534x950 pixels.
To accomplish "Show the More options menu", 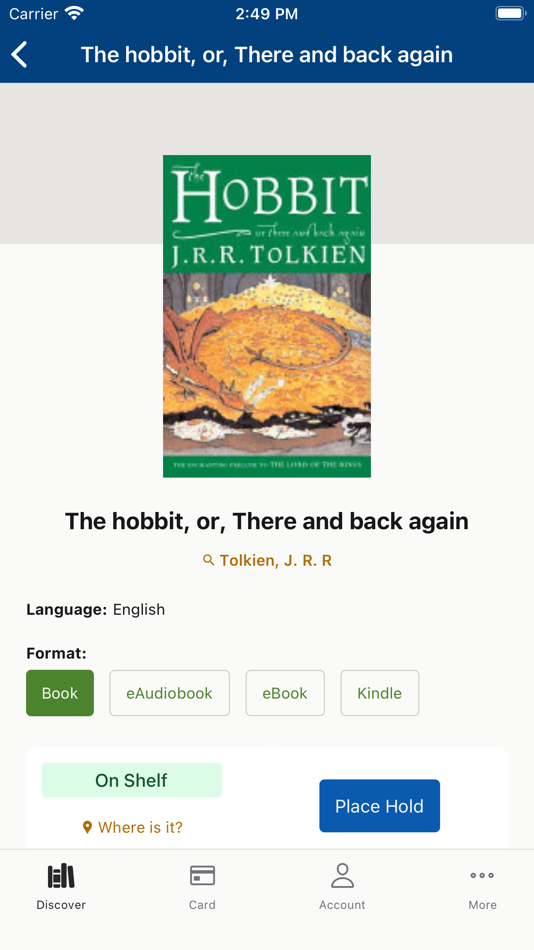I will tap(482, 888).
